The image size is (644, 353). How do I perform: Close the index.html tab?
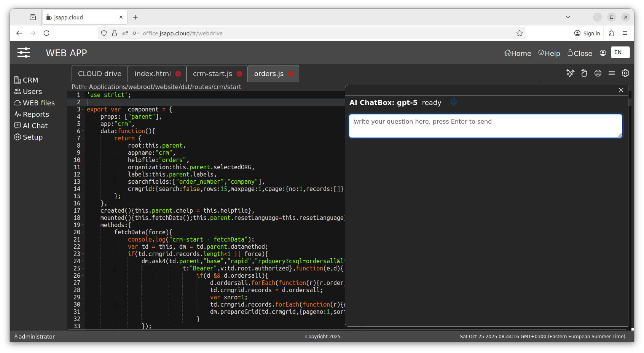[178, 74]
